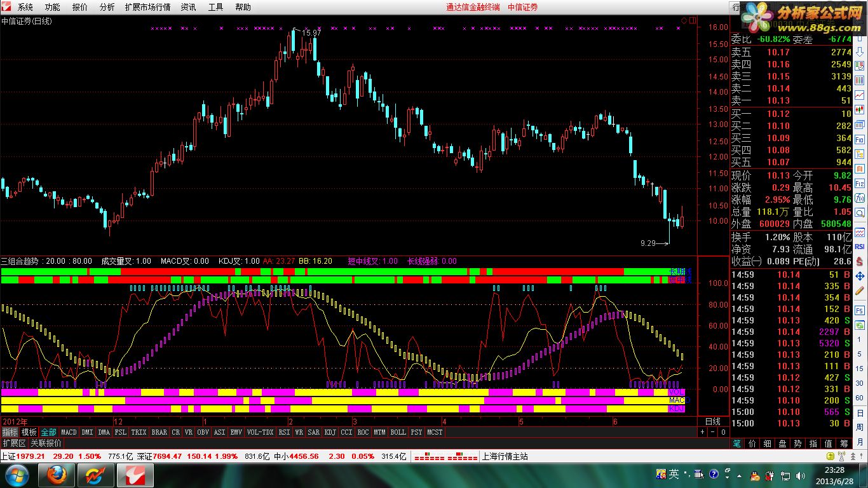Open the colored grid table icon
This screenshot has width=868, height=488.
coord(860,80)
